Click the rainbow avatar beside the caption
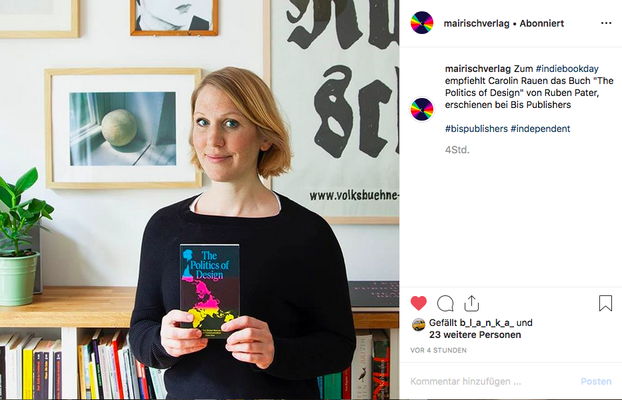This screenshot has height=400, width=622. tap(422, 110)
